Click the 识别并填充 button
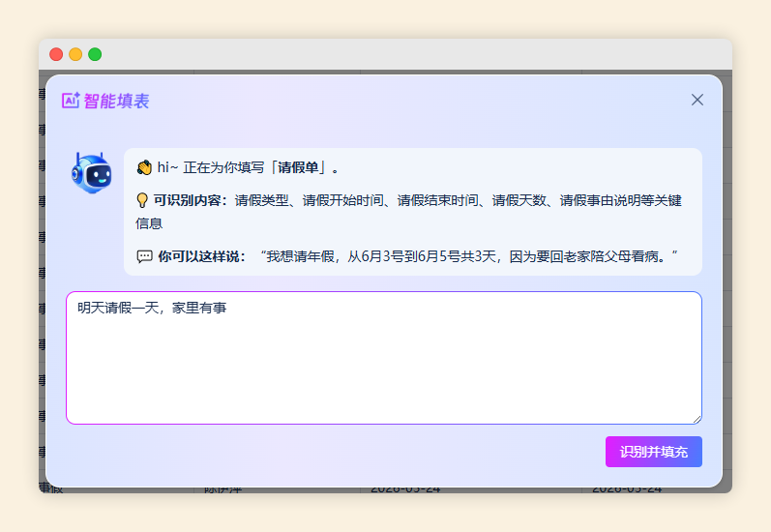 pos(654,452)
